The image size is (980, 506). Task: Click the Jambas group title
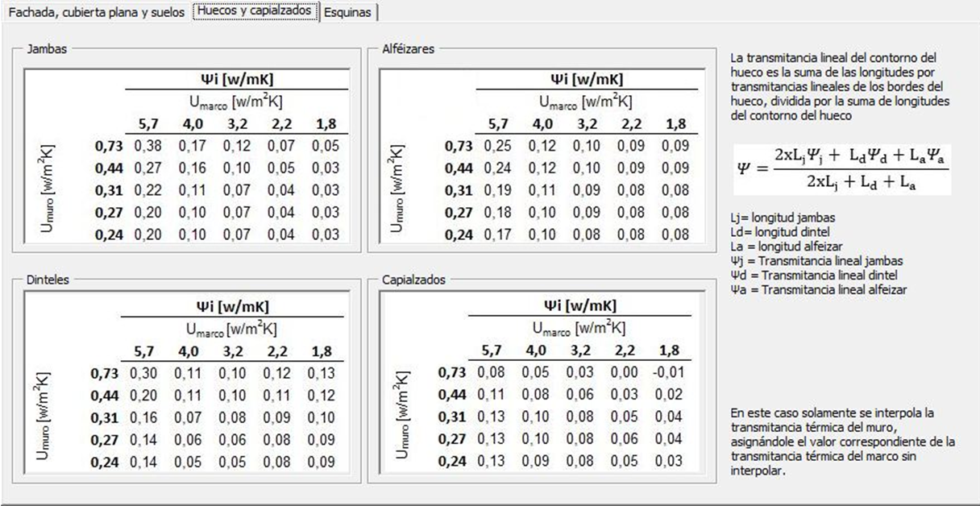pos(47,48)
